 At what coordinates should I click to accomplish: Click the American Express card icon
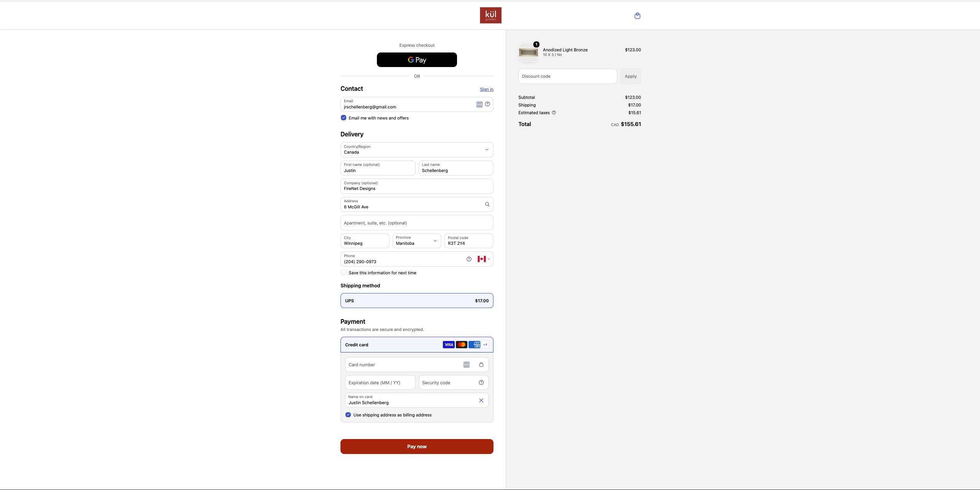tap(474, 345)
